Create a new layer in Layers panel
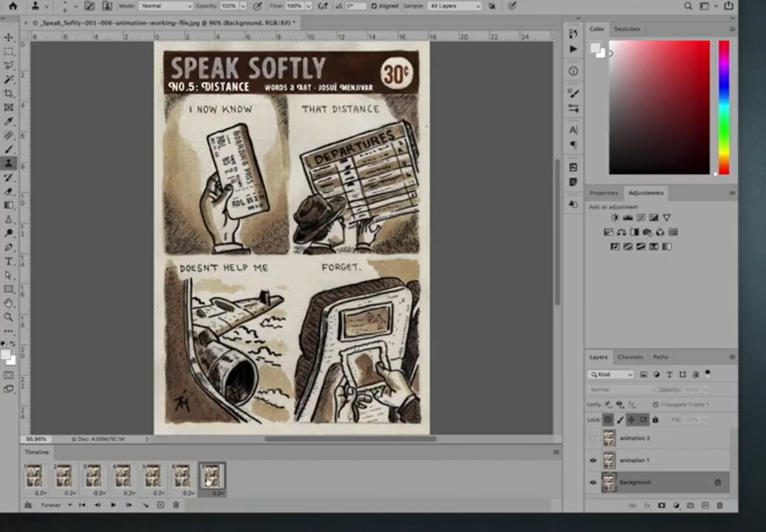The image size is (766, 532). tap(705, 505)
